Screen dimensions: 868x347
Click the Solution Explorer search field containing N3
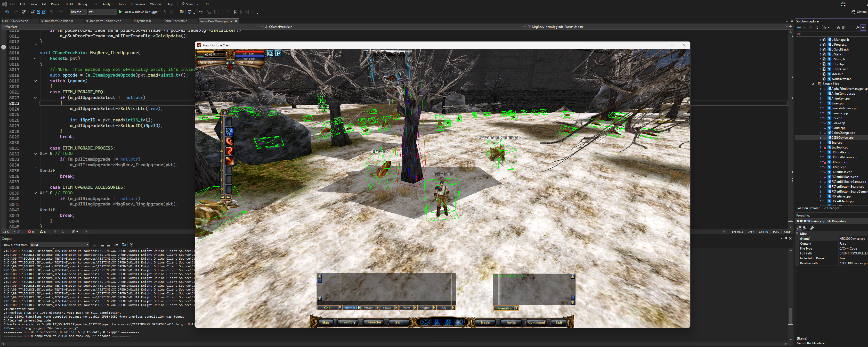831,34
